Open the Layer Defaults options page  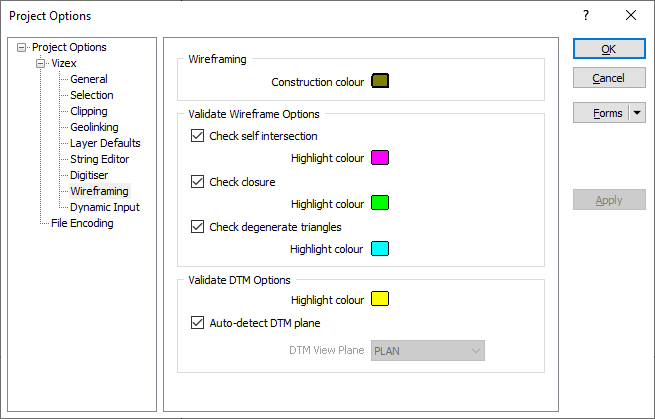tap(104, 143)
